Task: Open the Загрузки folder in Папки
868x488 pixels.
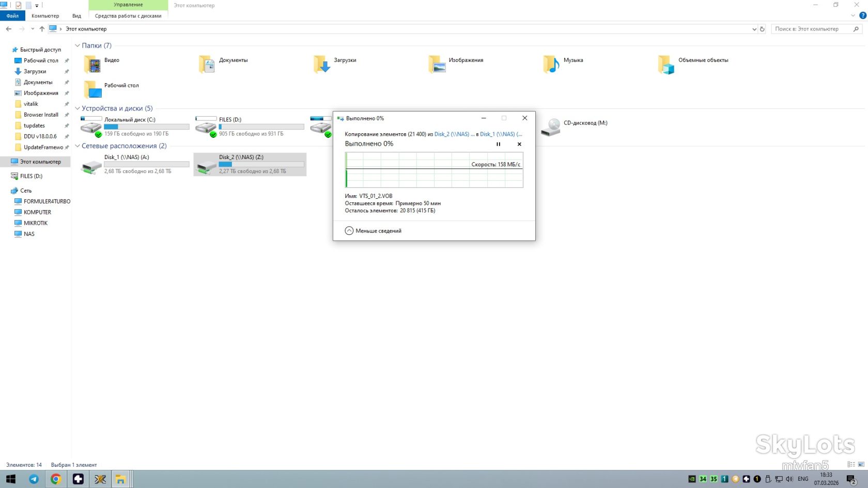Action: pyautogui.click(x=335, y=65)
